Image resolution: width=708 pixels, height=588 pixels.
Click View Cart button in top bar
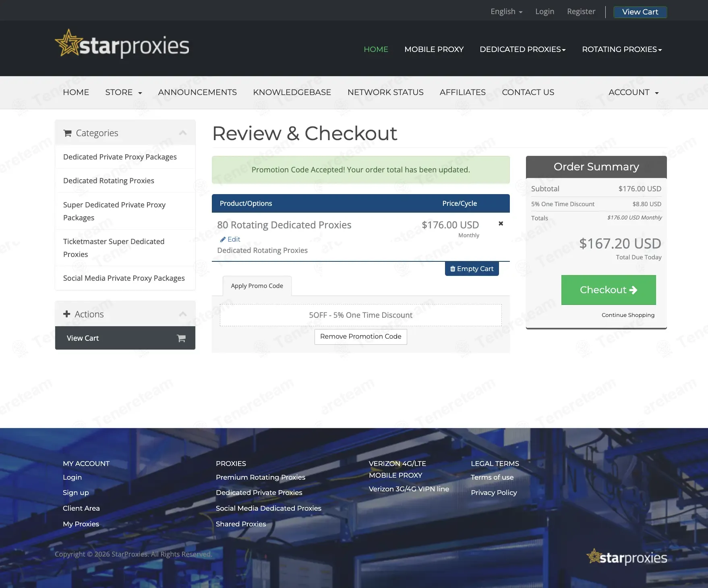tap(640, 12)
